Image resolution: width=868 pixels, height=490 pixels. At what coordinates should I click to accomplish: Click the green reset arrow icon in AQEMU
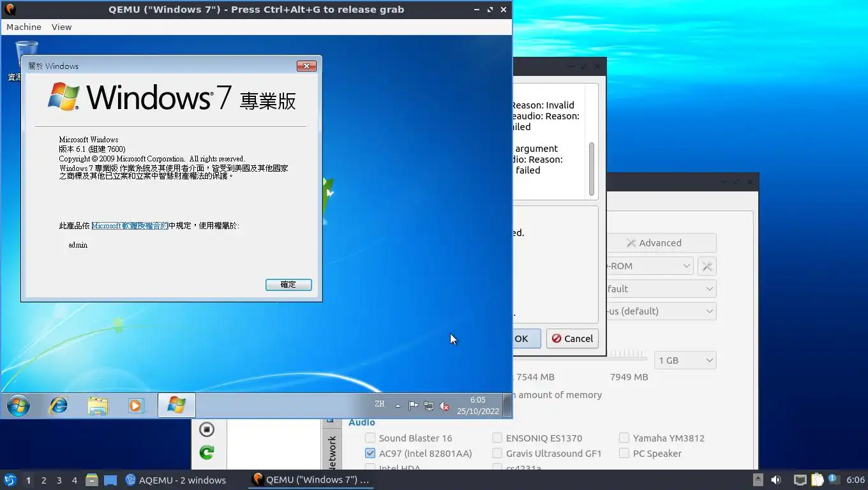tap(206, 452)
